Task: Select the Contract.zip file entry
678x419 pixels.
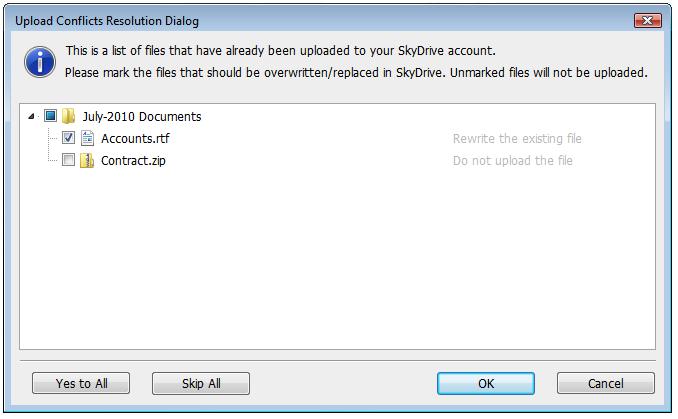Action: coord(133,161)
